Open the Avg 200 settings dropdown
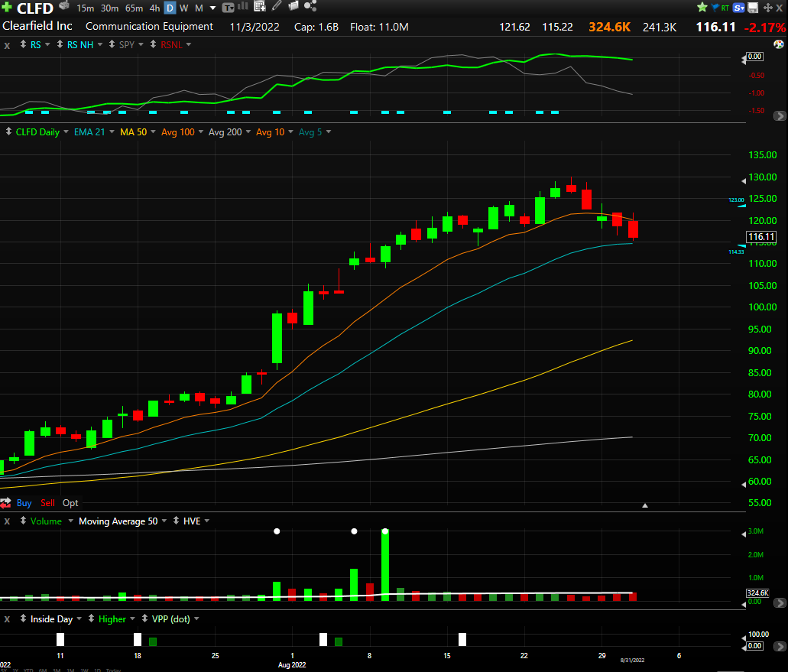The width and height of the screenshot is (788, 672). [248, 132]
